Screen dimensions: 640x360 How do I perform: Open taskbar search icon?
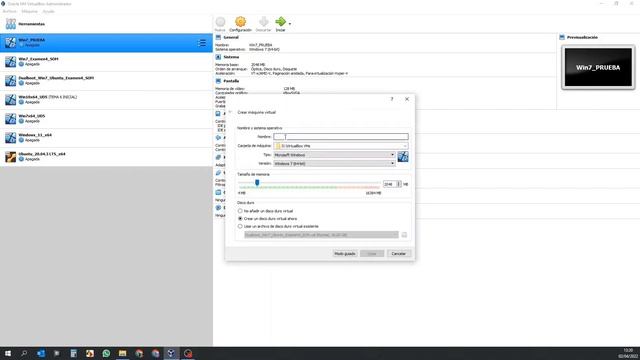click(24, 353)
